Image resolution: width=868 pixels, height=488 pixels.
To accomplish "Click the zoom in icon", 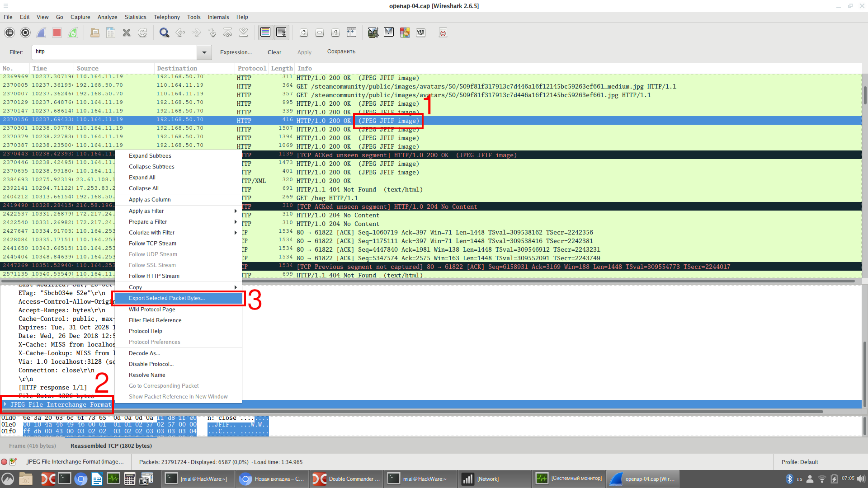I will click(304, 33).
